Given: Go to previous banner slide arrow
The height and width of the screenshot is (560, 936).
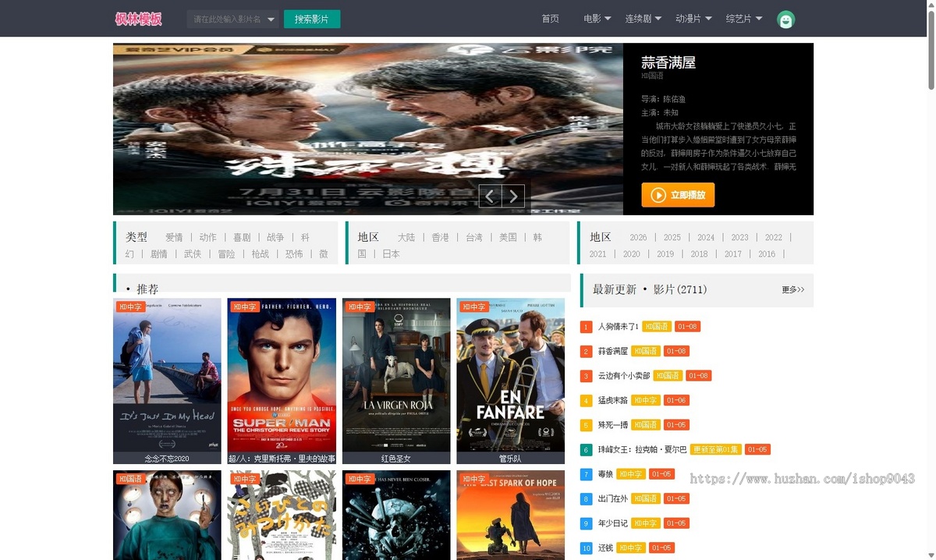Looking at the screenshot, I should click(x=490, y=197).
